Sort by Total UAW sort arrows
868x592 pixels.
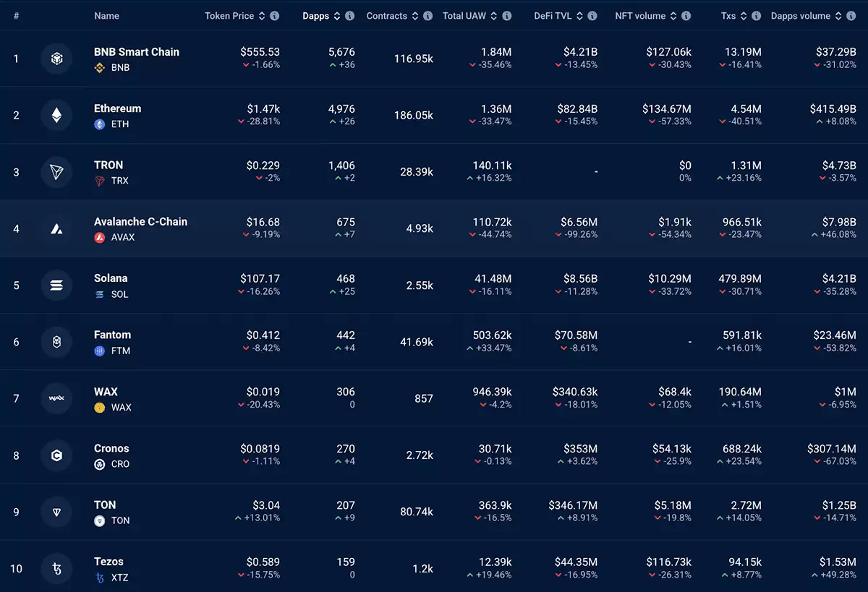pyautogui.click(x=494, y=16)
